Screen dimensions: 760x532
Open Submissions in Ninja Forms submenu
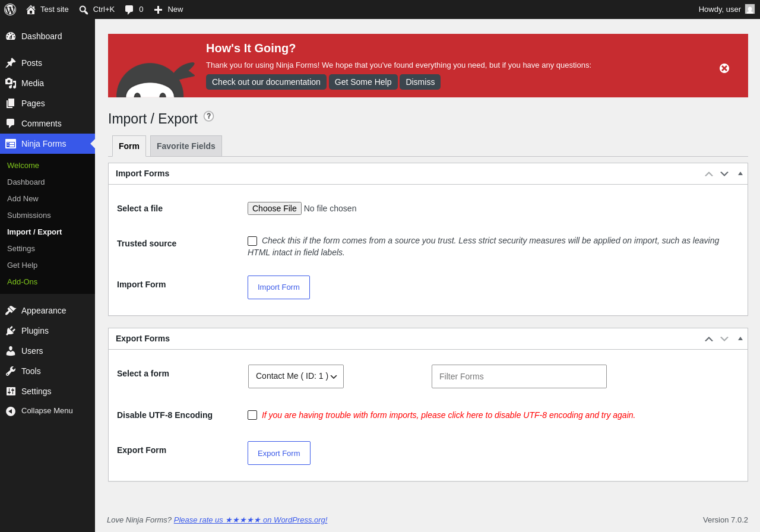click(x=29, y=215)
